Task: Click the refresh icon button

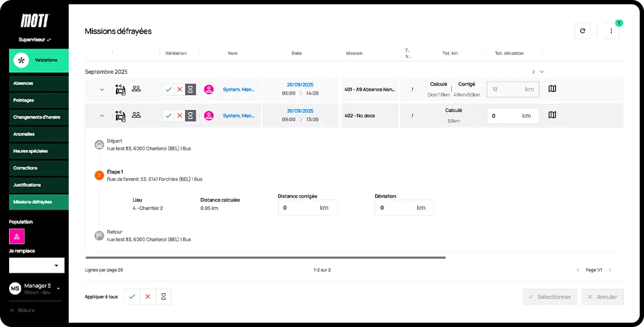Action: [582, 31]
